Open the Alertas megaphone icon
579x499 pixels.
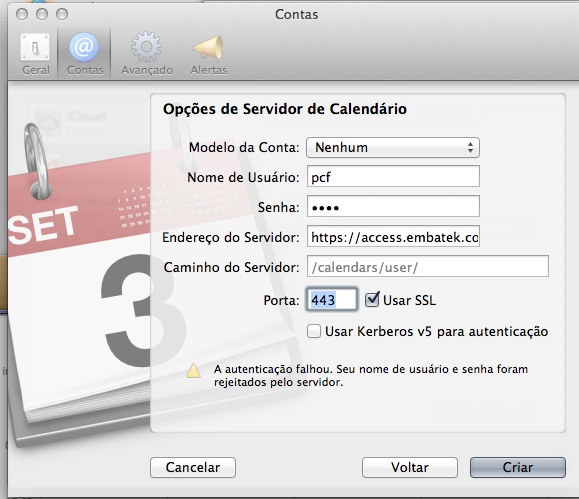click(x=208, y=48)
